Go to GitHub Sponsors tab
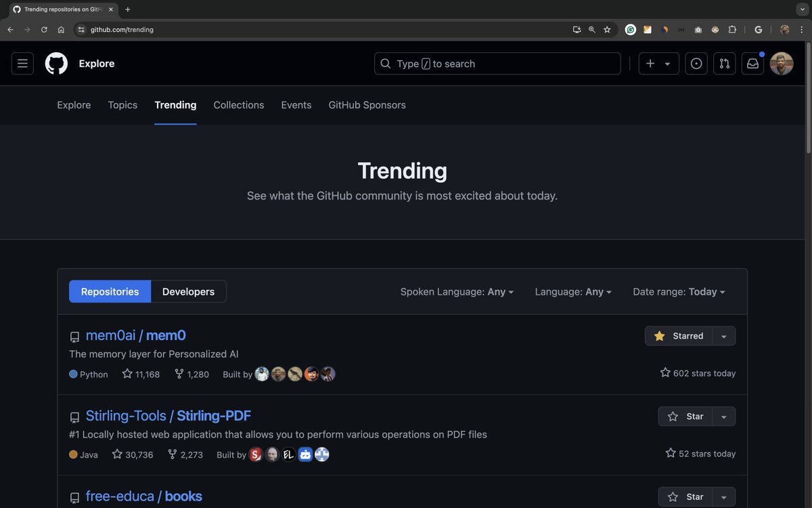The width and height of the screenshot is (812, 508). click(367, 105)
